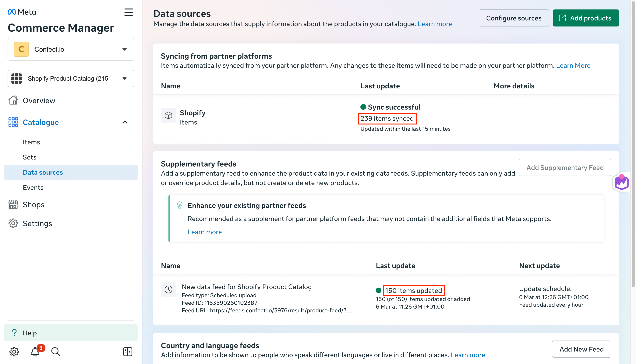The width and height of the screenshot is (636, 364).
Task: Click the Overview home icon
Action: [x=13, y=100]
